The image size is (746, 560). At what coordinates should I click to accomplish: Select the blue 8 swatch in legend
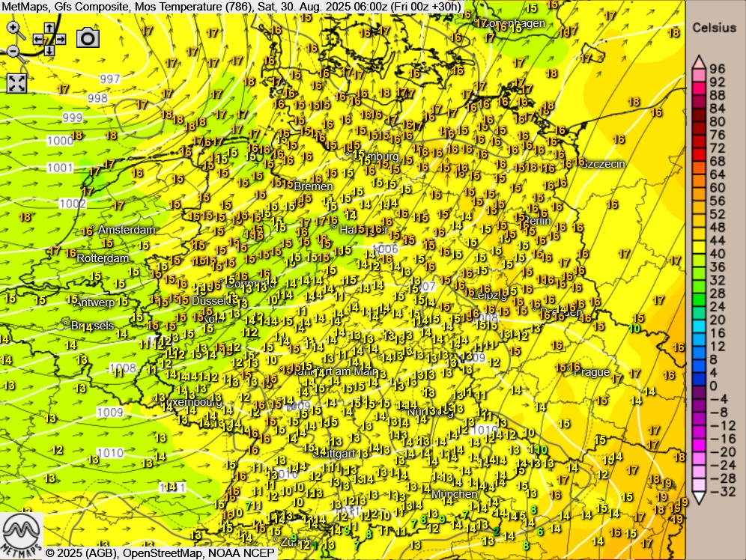(x=698, y=358)
